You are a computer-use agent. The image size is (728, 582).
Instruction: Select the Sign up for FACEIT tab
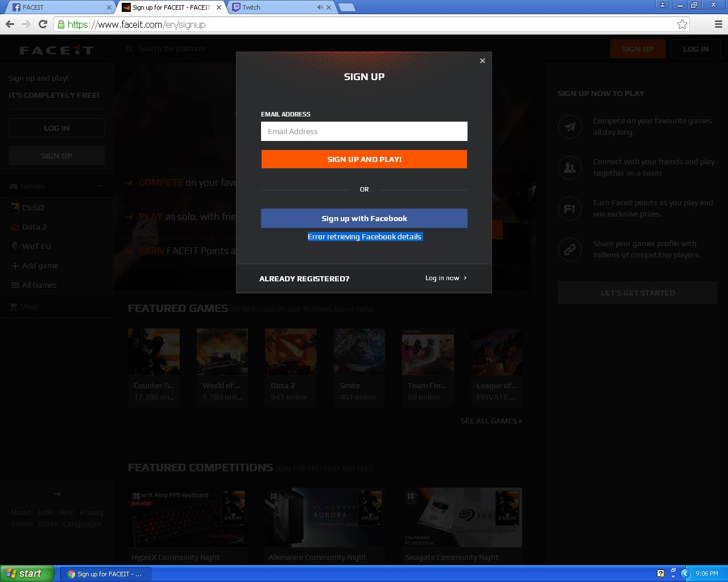[171, 7]
